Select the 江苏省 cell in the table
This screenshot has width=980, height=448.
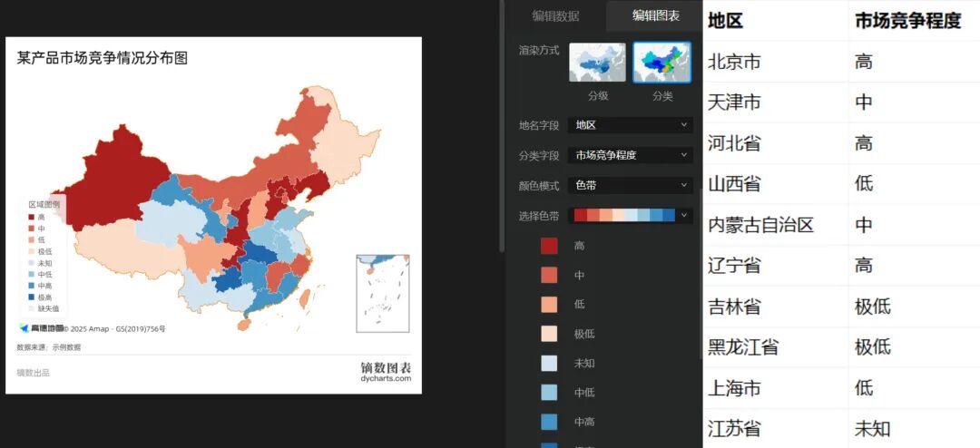pyautogui.click(x=776, y=429)
